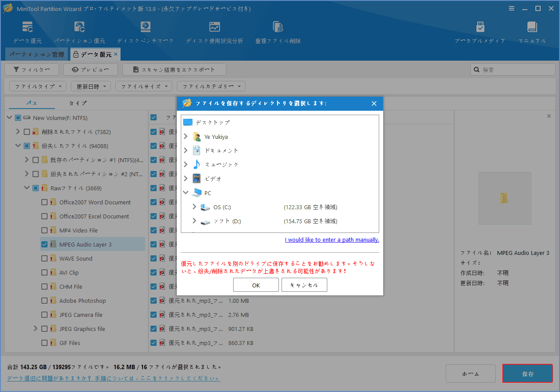Viewport: 560px width, 392px height.
Task: Click the 紛失したファイル folder icon
Action: click(x=36, y=146)
